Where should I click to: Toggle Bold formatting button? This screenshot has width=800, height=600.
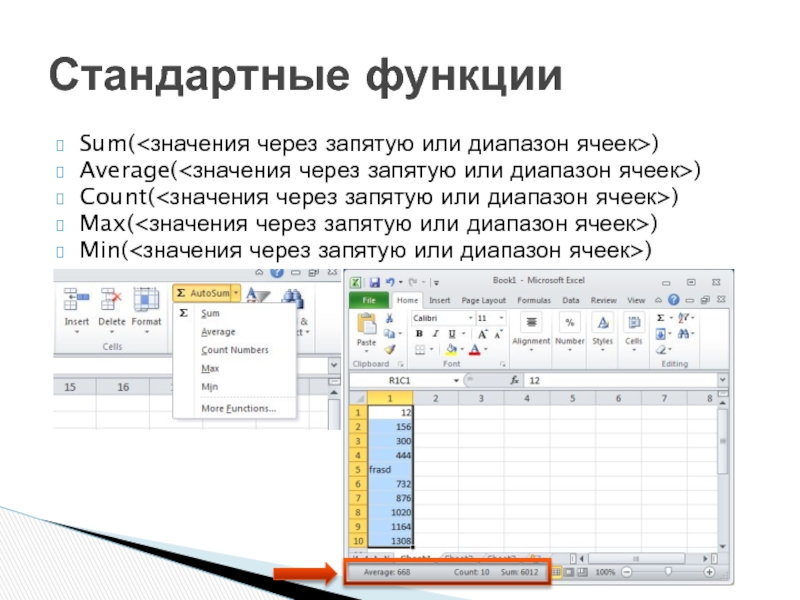pyautogui.click(x=420, y=334)
